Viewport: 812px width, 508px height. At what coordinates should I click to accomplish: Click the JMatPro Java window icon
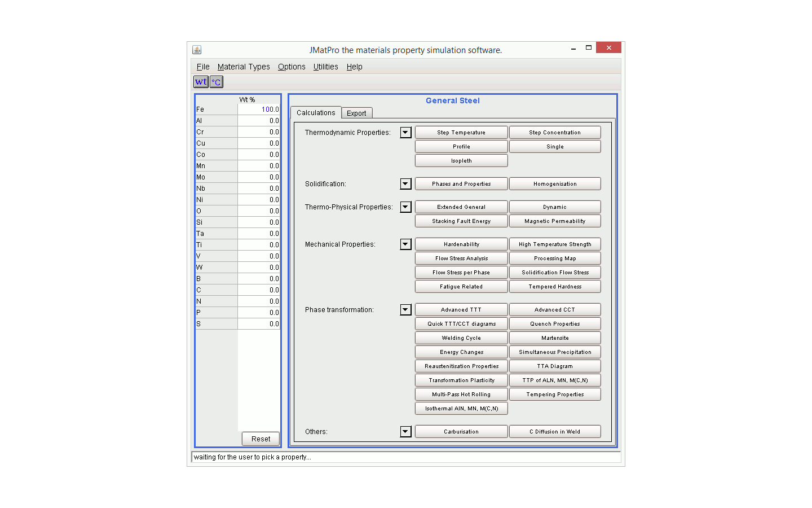[197, 50]
